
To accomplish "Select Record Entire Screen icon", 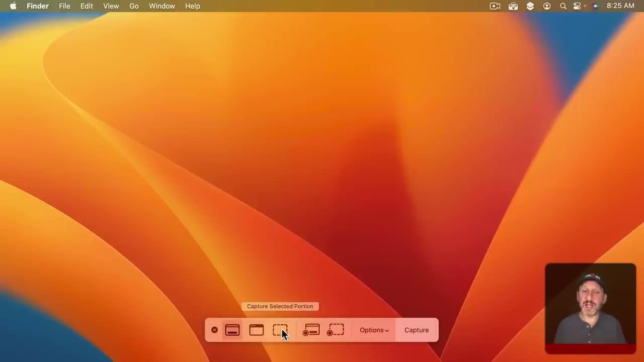I will point(311,330).
